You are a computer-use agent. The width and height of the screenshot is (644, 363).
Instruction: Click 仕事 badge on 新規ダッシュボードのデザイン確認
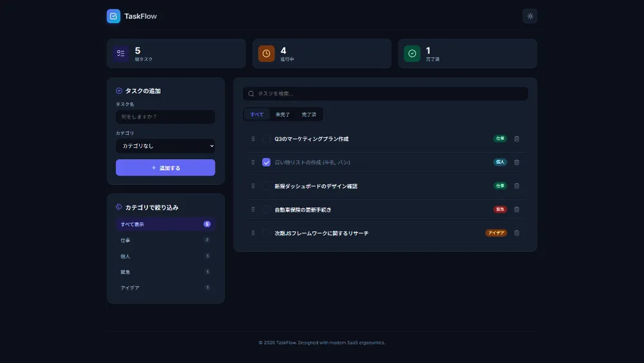[500, 186]
